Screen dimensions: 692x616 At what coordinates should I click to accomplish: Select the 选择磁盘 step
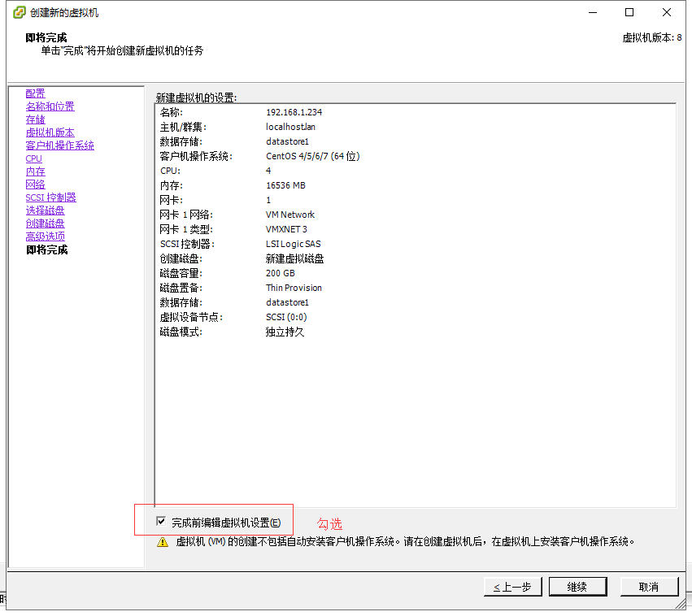pyautogui.click(x=45, y=210)
